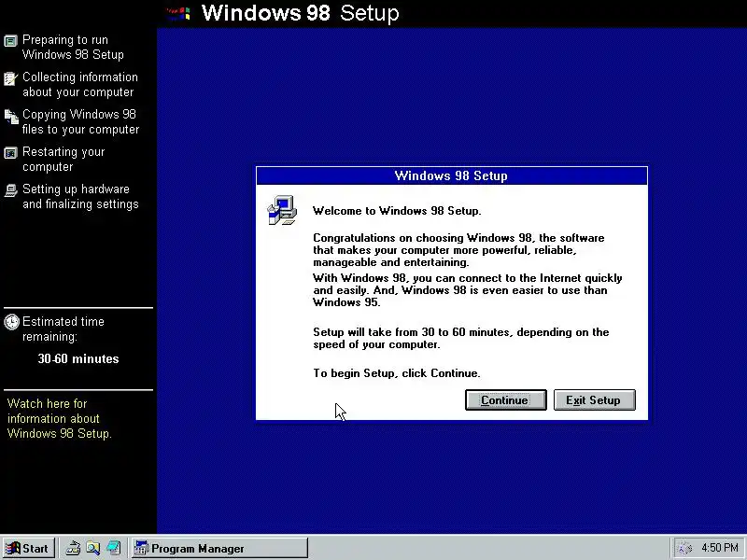The image size is (747, 560).
Task: Click 'Watch here for information' yellow text
Action: [59, 418]
